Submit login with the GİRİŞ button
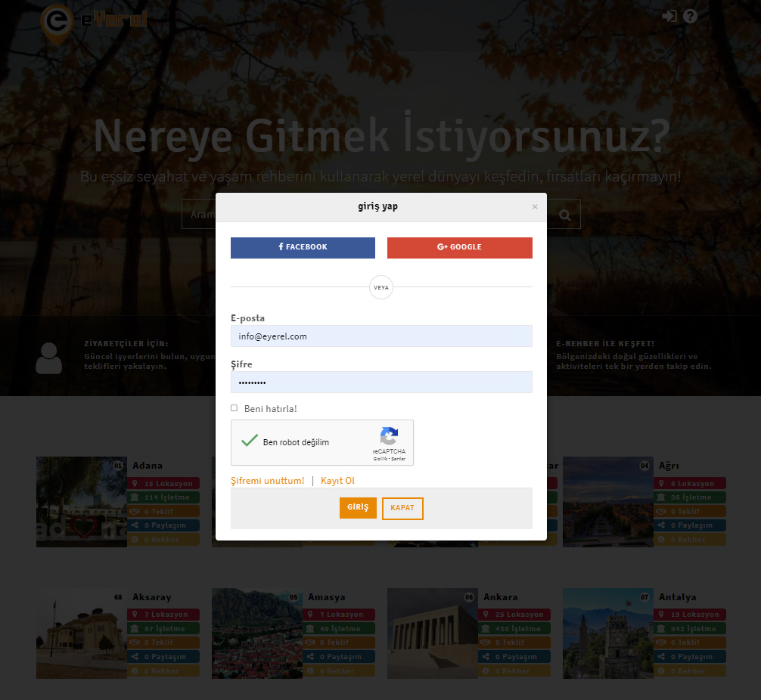Viewport: 761px width, 700px height. 358,507
